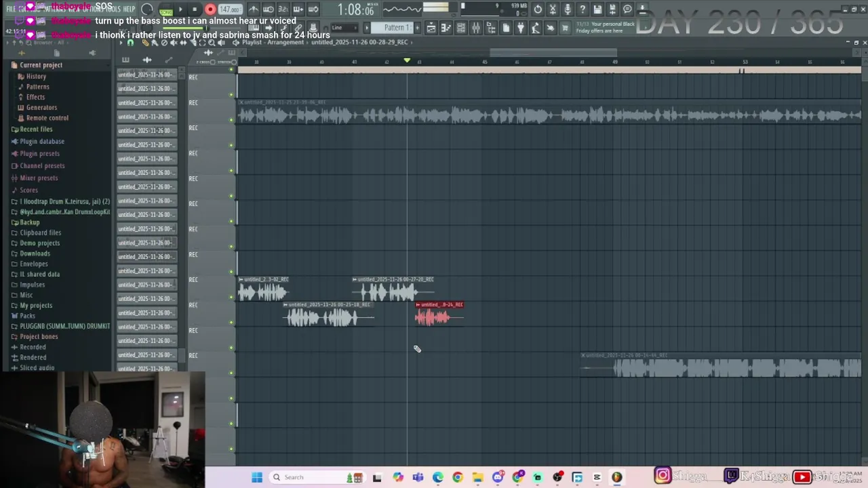Open the channel rack from the toolbar

[461, 28]
